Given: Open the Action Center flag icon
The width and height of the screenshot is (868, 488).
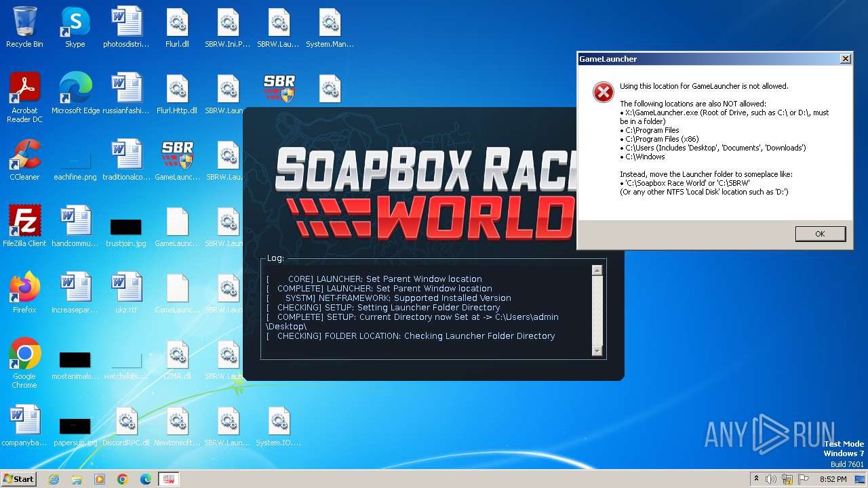Looking at the screenshot, I should pyautogui.click(x=804, y=479).
